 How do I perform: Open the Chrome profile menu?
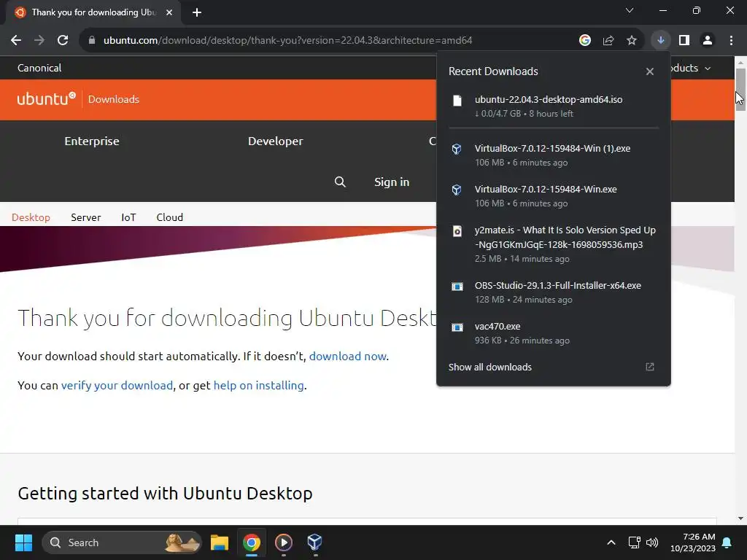(708, 41)
